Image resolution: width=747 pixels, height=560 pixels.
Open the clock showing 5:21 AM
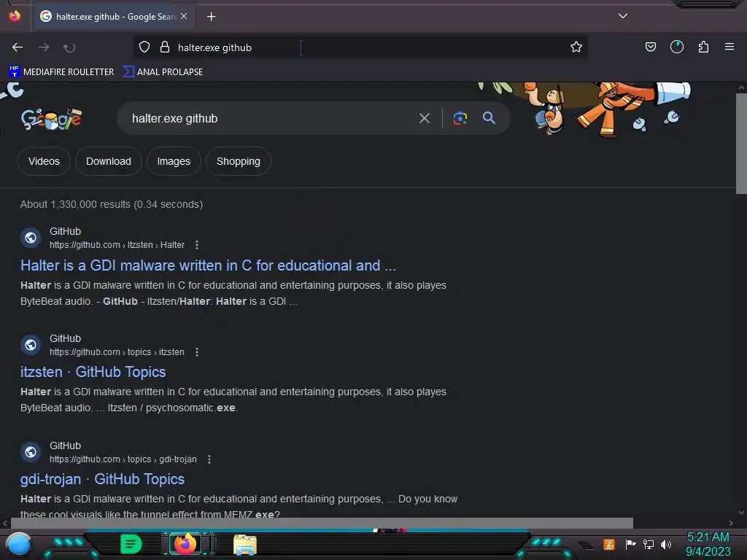(x=708, y=544)
